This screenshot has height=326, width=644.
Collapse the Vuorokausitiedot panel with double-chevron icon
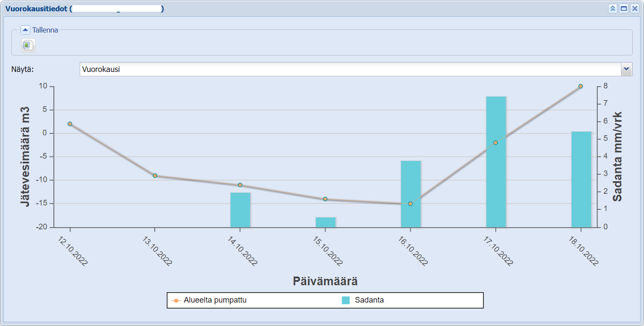613,8
